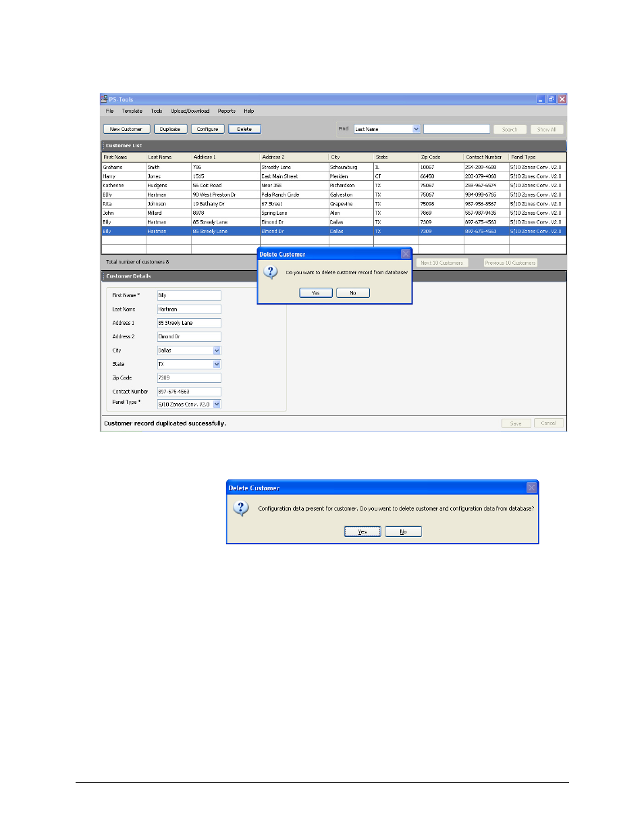This screenshot has width=644, height=834.
Task: Sort by Contact Number column header
Action: [487, 157]
